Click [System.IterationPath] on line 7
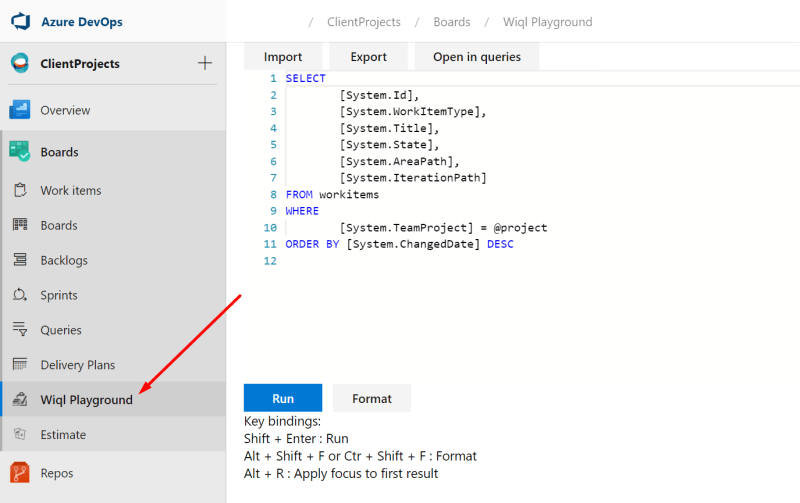The image size is (800, 503). [413, 178]
